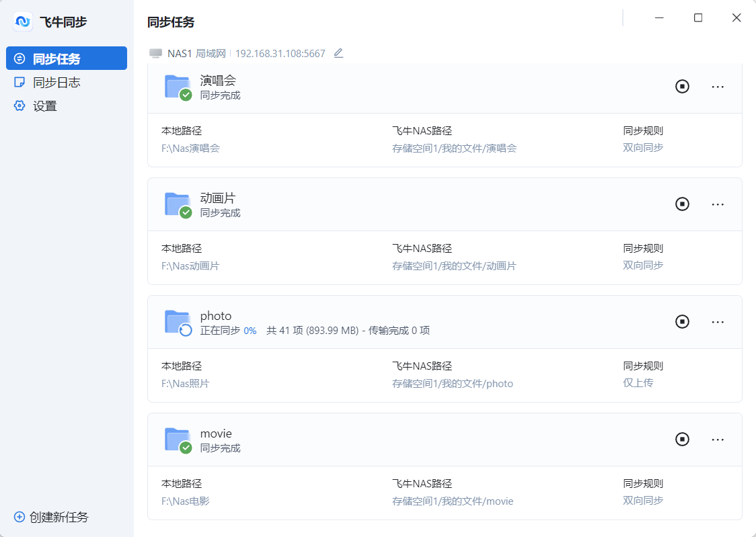Viewport: 756px width, 537px height.
Task: Maximize the 飞牛同步 window
Action: [697, 18]
